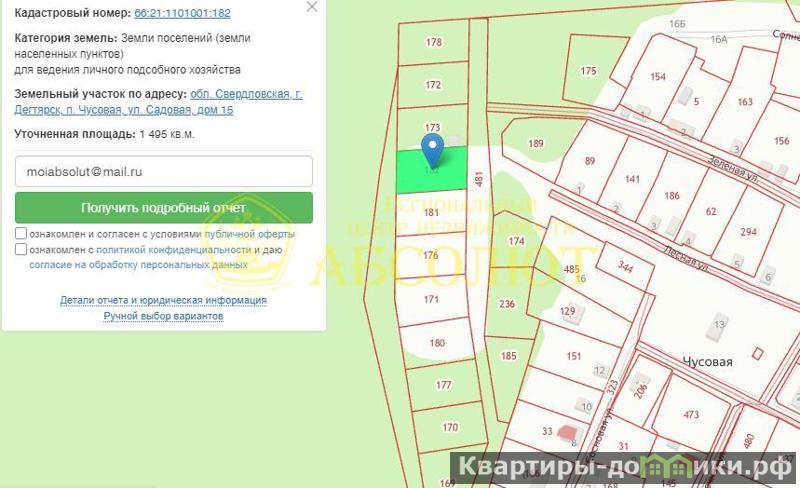Image resolution: width=800 pixels, height=488 pixels.
Task: Close the cadastral info panel
Action: coord(312,7)
